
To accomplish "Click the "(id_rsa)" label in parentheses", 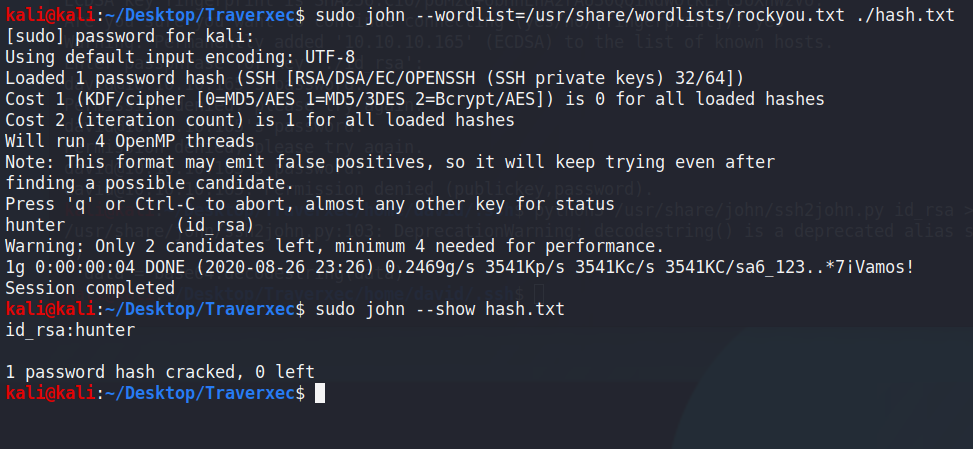I will pos(214,225).
